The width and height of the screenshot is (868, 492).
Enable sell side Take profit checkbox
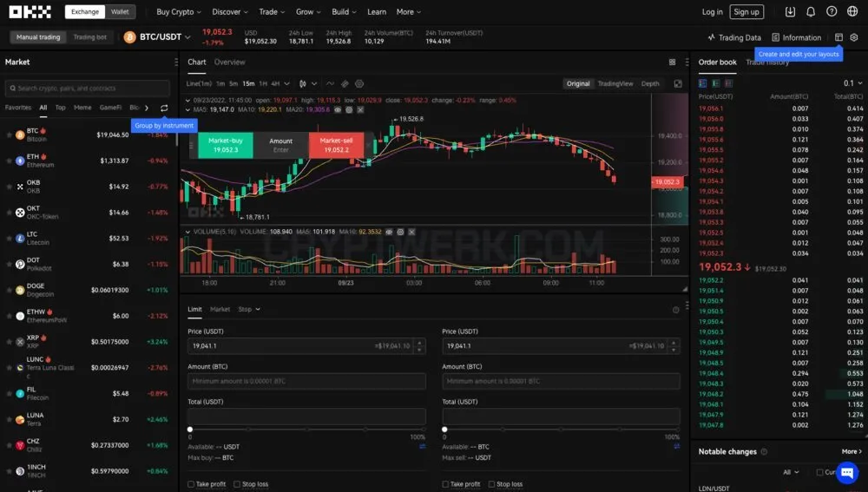[445, 484]
